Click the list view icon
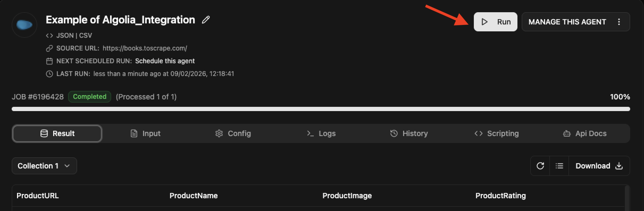Image resolution: width=644 pixels, height=211 pixels. [559, 166]
